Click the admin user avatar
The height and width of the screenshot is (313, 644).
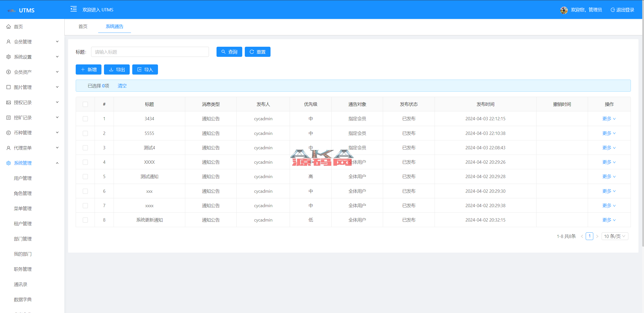(x=563, y=10)
